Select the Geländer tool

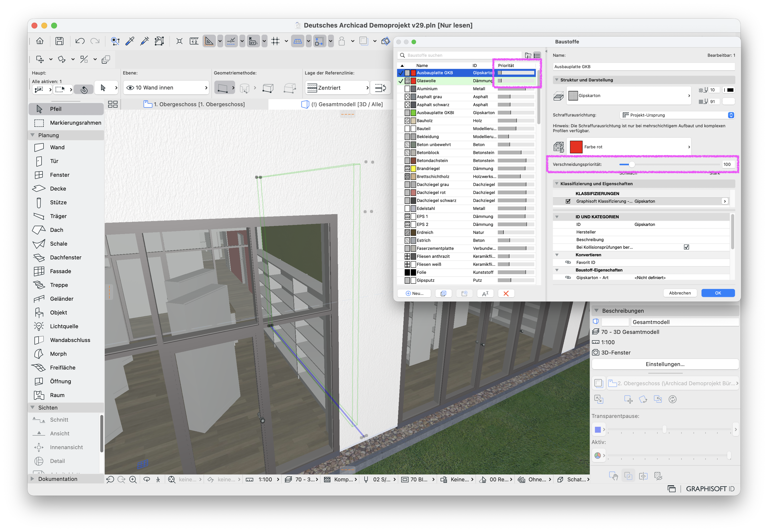66,299
